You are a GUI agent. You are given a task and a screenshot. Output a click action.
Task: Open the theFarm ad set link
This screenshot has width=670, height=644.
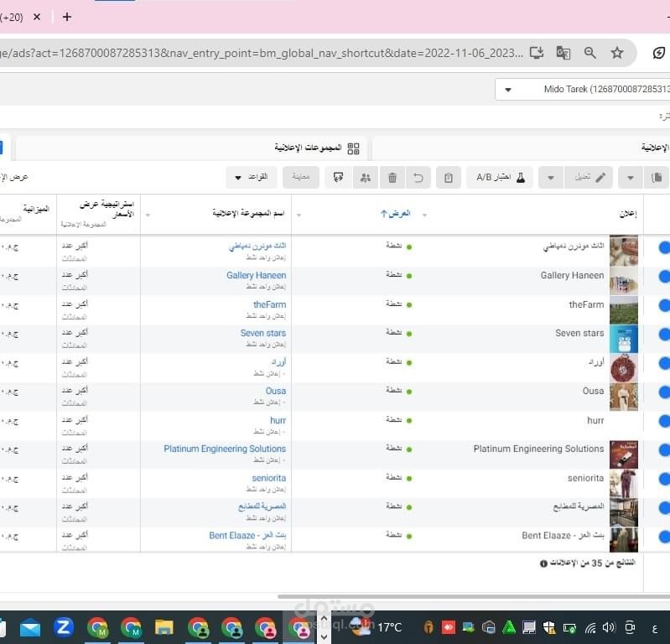click(x=270, y=304)
